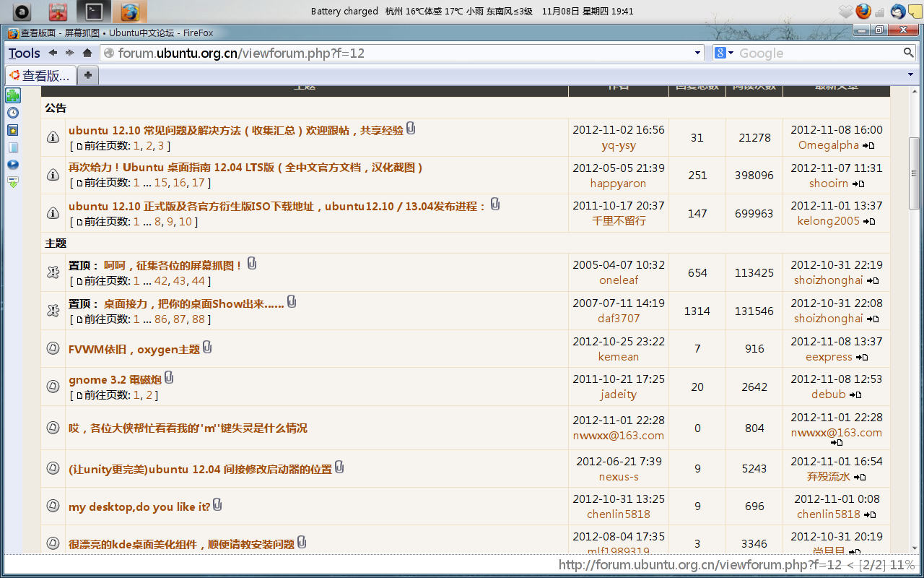The width and height of the screenshot is (924, 578).
Task: Click last-post arrow icon beside eexpress
Action: (x=862, y=358)
